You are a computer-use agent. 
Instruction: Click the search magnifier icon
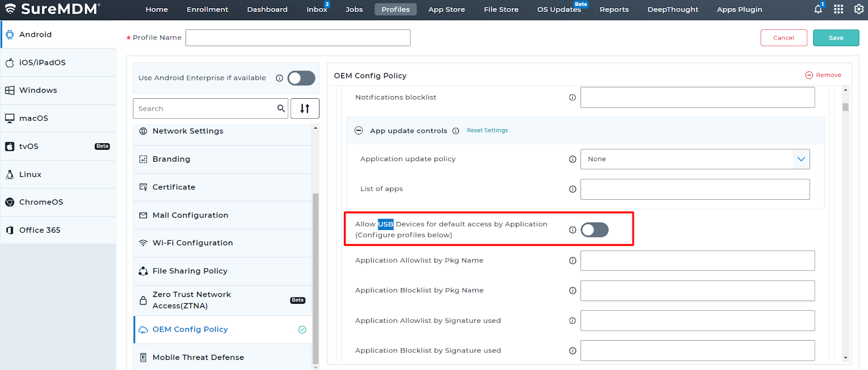[281, 109]
